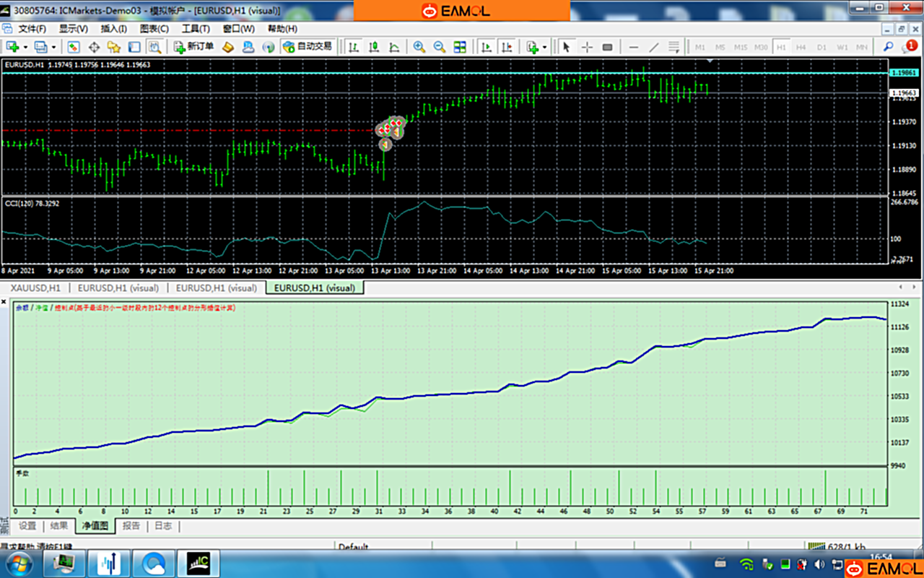Toggle the AutoTrading (自动交易) button

tap(308, 47)
